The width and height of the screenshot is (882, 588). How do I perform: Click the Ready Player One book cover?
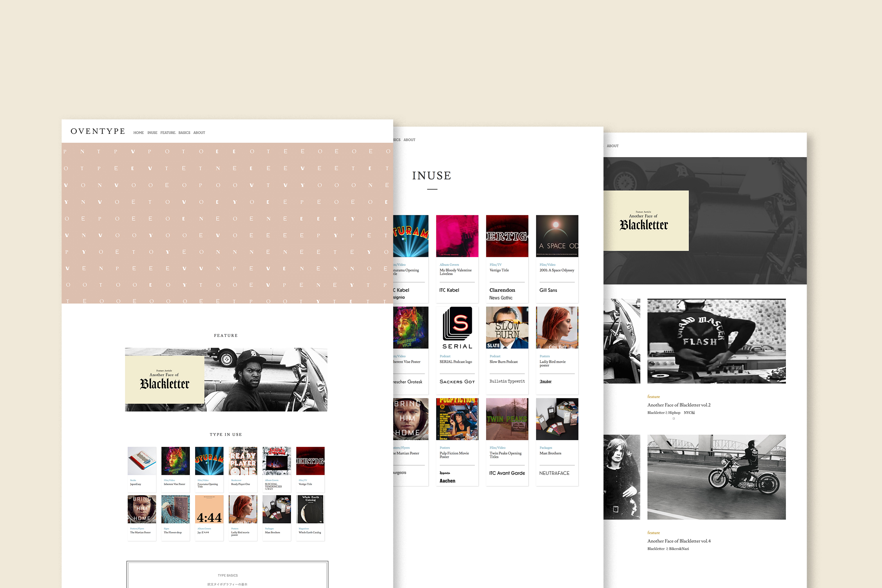[x=242, y=460]
